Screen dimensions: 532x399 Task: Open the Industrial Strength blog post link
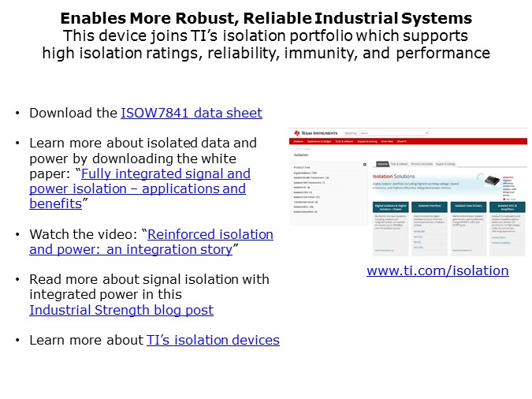click(x=121, y=310)
